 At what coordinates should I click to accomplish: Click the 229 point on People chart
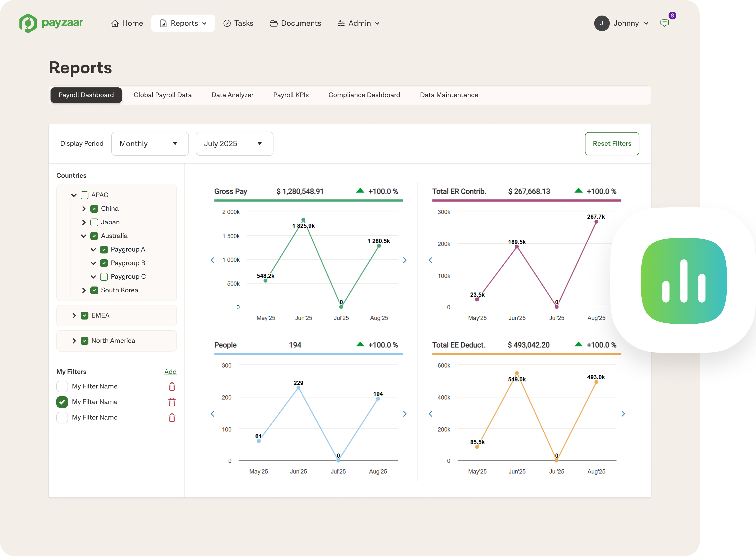pos(298,388)
